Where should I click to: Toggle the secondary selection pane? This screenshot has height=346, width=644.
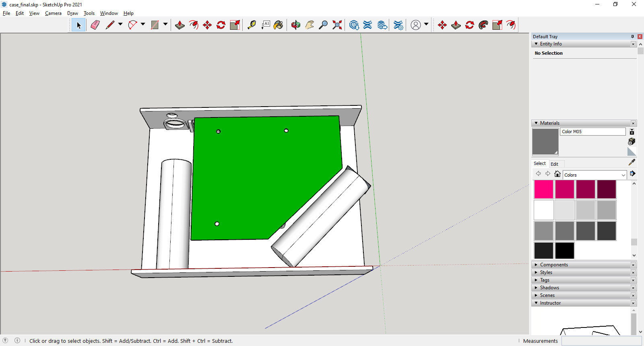coord(632,132)
